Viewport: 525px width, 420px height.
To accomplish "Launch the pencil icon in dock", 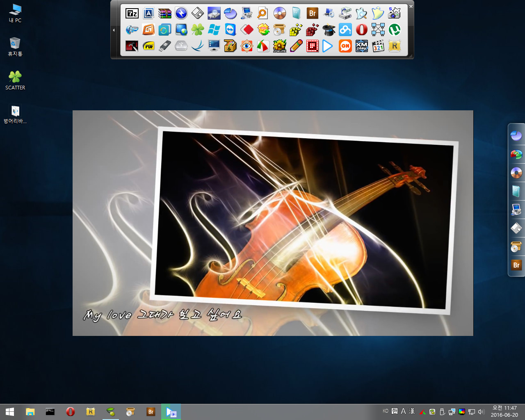I will point(296,46).
